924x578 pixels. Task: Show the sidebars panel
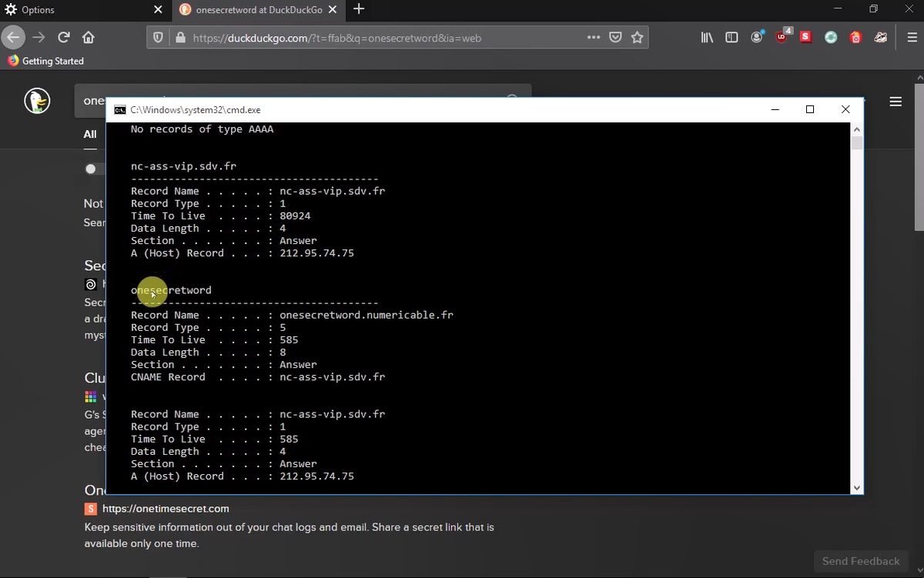point(731,37)
